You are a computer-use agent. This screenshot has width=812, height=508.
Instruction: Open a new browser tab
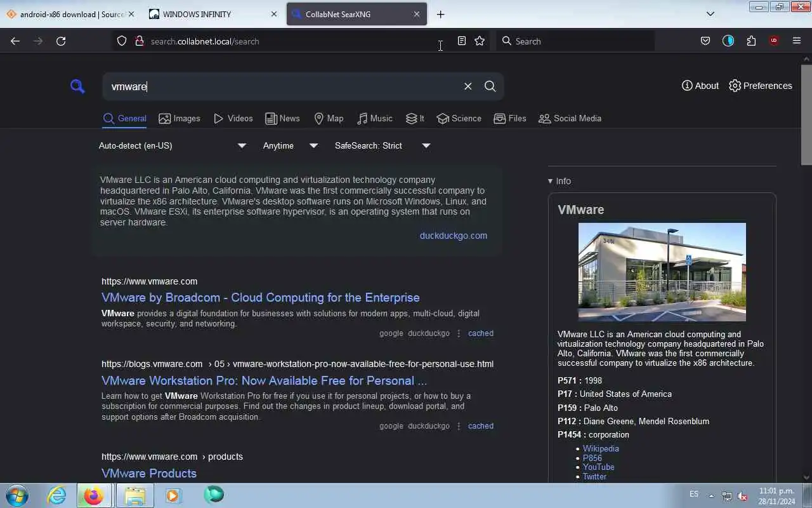point(440,14)
